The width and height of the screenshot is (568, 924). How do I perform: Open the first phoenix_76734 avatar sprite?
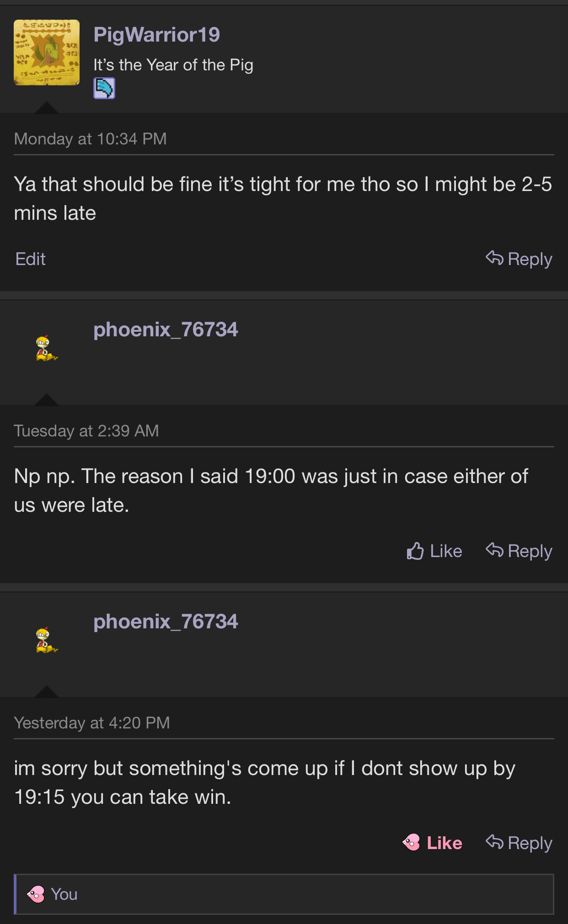tap(47, 348)
